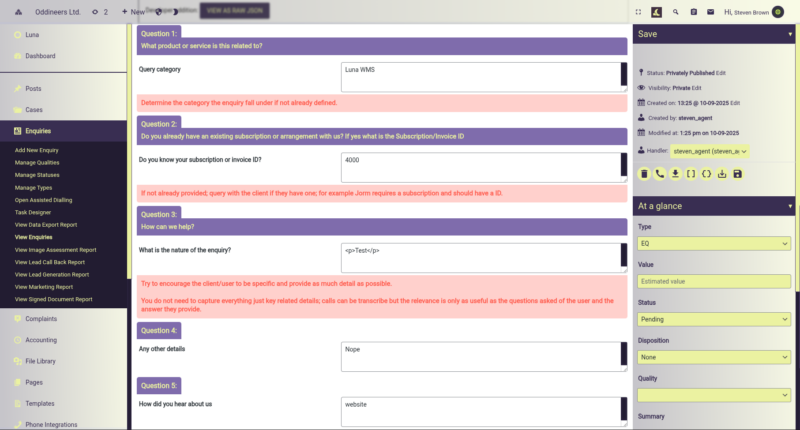Open the + New menu in admin bar
This screenshot has width=800, height=430.
click(133, 12)
